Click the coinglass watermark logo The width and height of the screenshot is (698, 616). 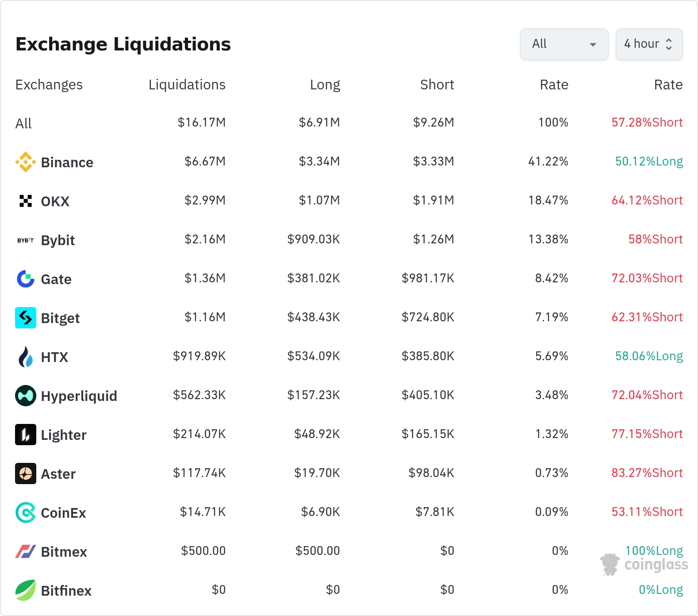tap(644, 565)
